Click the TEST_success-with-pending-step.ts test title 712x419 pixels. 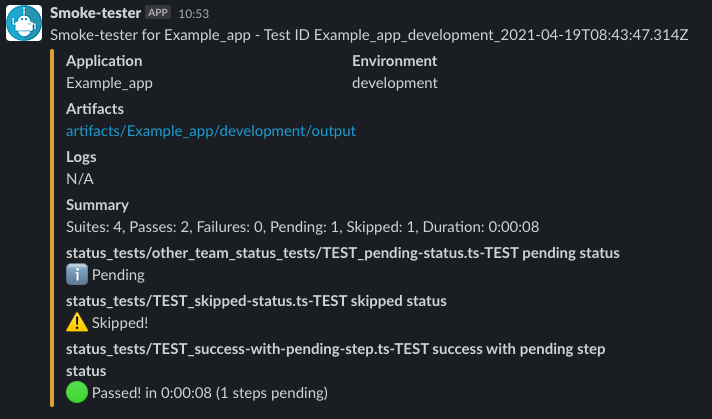coord(336,360)
